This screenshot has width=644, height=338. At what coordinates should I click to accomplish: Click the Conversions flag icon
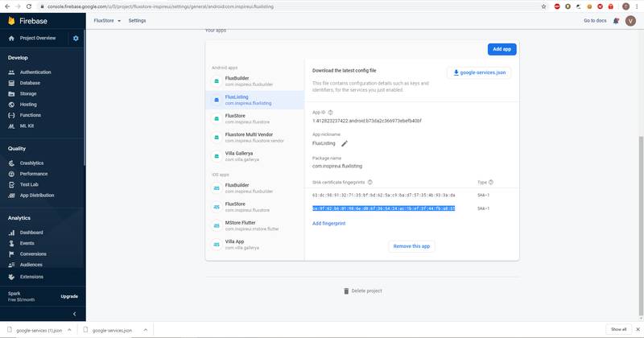click(11, 253)
